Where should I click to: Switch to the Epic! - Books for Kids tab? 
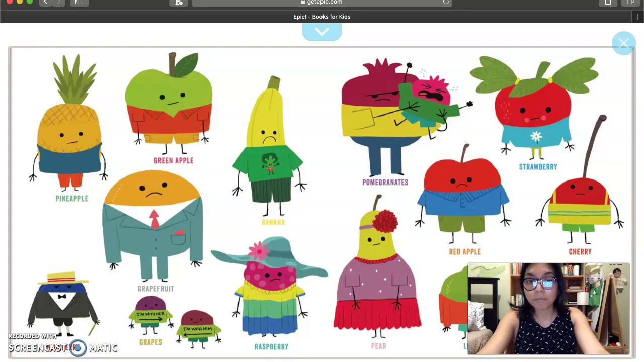[x=322, y=17]
